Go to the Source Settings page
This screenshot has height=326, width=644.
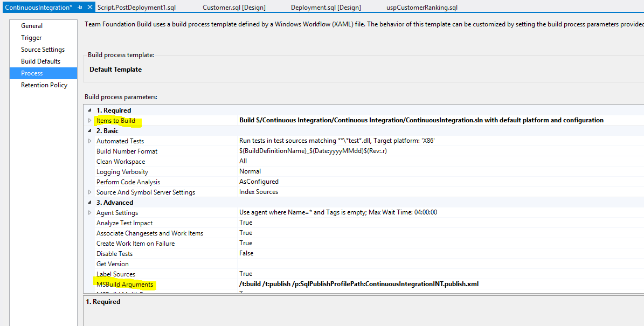43,50
